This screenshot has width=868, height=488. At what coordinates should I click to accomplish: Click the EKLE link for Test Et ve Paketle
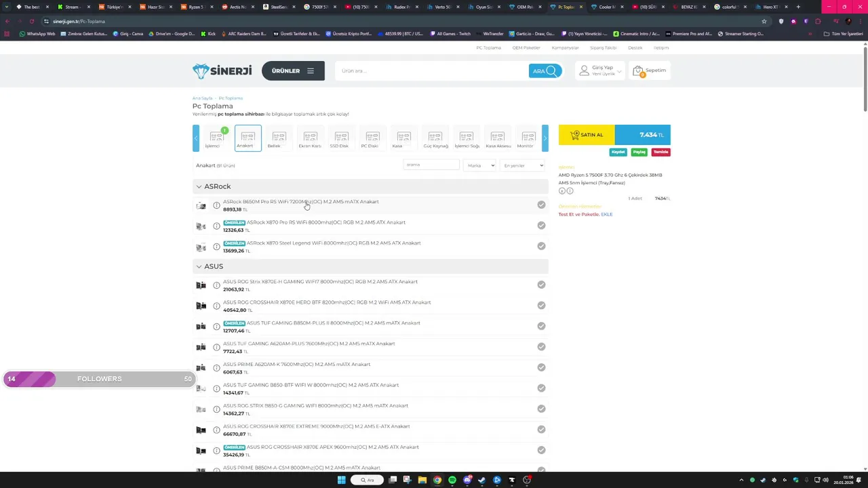(606, 214)
